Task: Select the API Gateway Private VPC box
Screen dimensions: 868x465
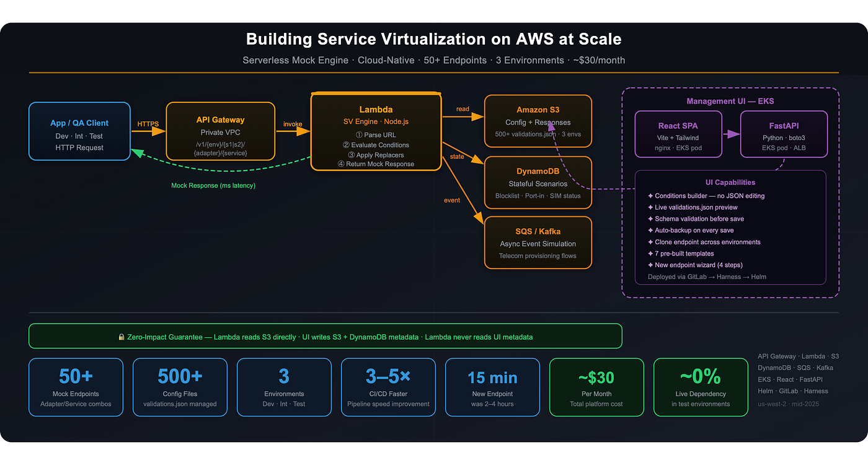Action: point(220,131)
